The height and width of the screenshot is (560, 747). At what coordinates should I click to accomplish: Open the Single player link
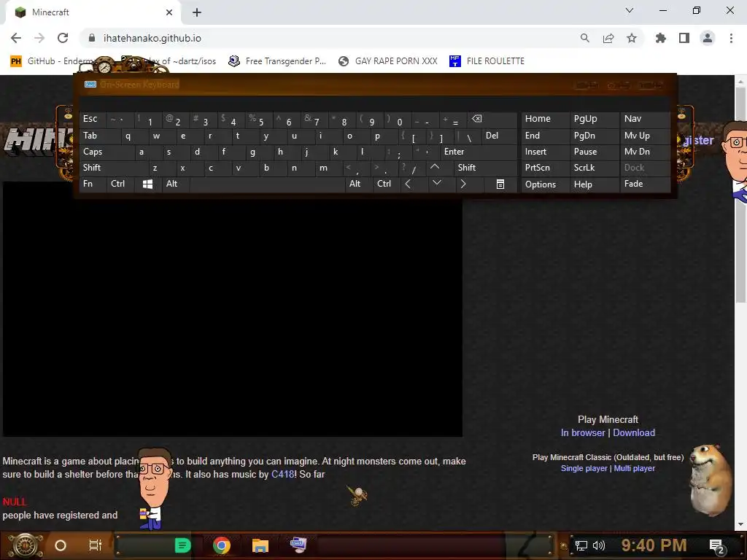(x=584, y=468)
